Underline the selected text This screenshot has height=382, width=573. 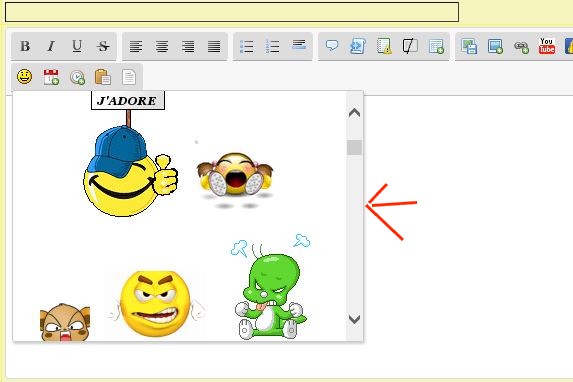[x=77, y=46]
